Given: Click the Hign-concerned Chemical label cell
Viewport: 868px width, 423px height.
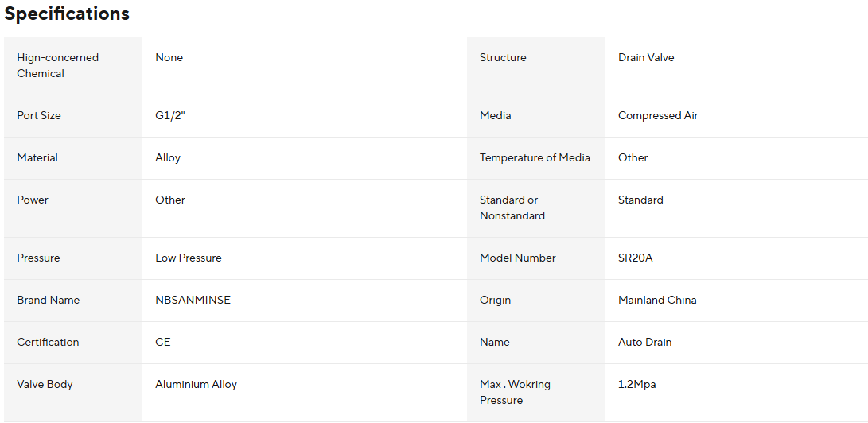Looking at the screenshot, I should (x=57, y=65).
